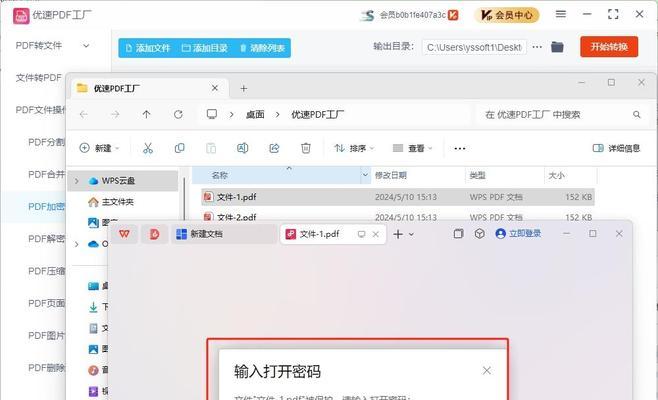Click the output directory path field
The image size is (658, 400).
(x=474, y=47)
